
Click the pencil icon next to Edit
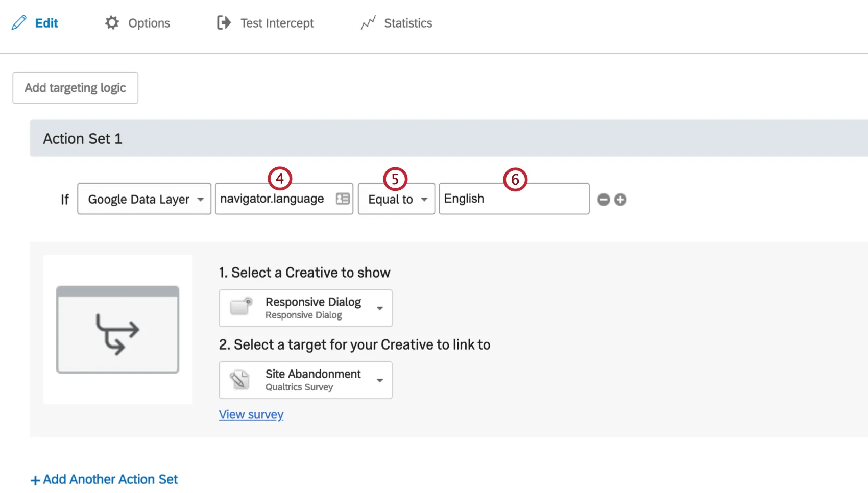pyautogui.click(x=19, y=22)
